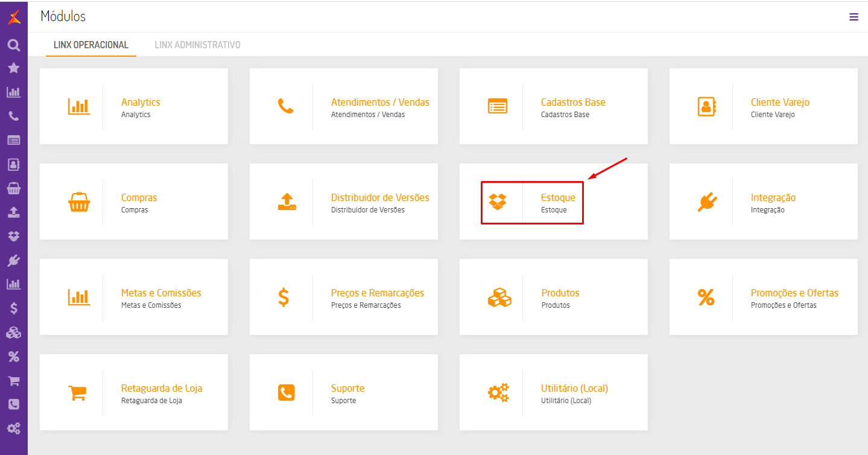Screen dimensions: 868x455
Task: Open search from the sidebar magnifier icon
Action: 14,45
